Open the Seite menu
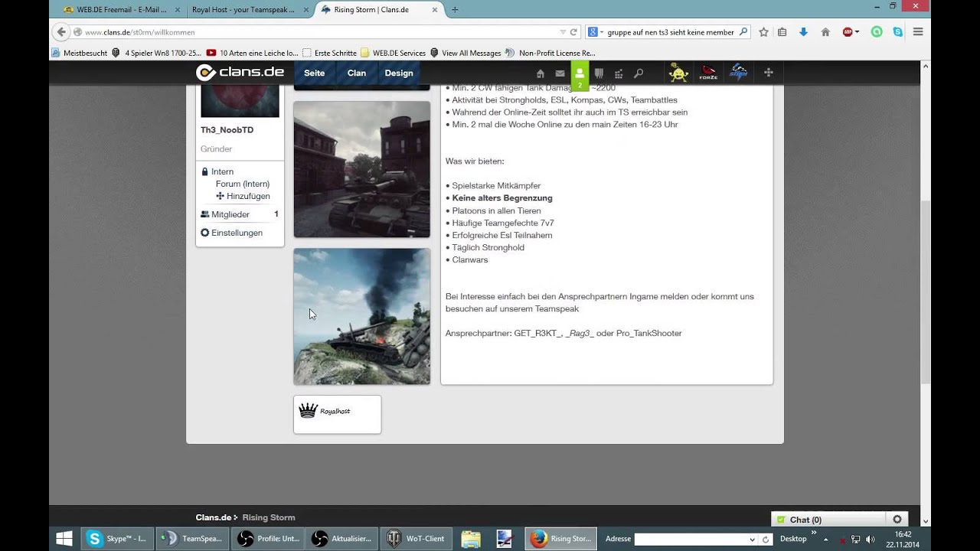Screen dimensions: 980x551 tap(315, 73)
